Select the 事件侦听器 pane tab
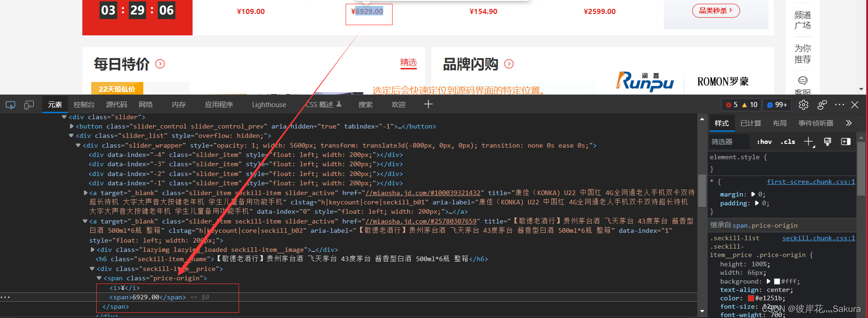The image size is (868, 318). tap(816, 123)
